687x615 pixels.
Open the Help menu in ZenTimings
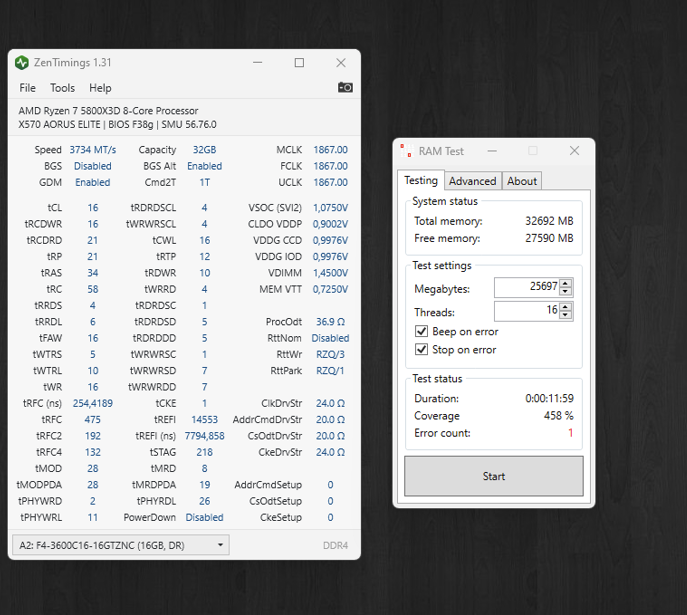[x=100, y=88]
